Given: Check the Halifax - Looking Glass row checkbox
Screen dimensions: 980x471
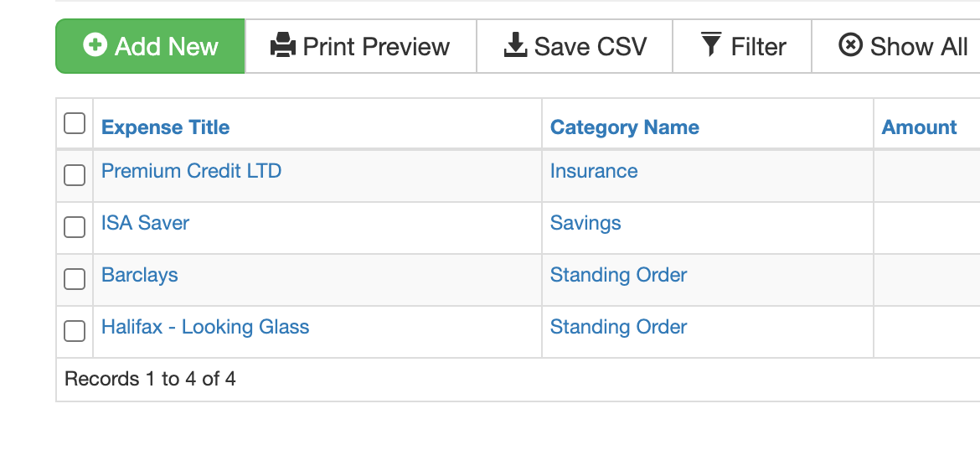Looking at the screenshot, I should (75, 331).
